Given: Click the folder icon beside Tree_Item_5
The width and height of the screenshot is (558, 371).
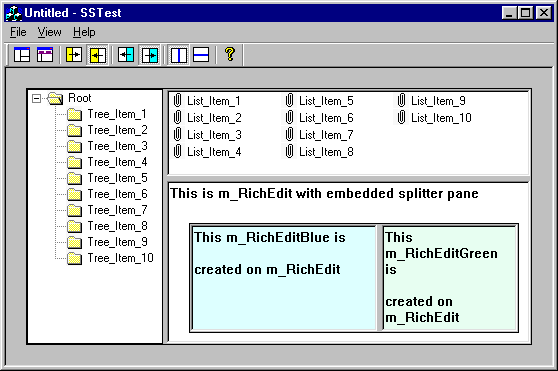Looking at the screenshot, I should tap(74, 178).
